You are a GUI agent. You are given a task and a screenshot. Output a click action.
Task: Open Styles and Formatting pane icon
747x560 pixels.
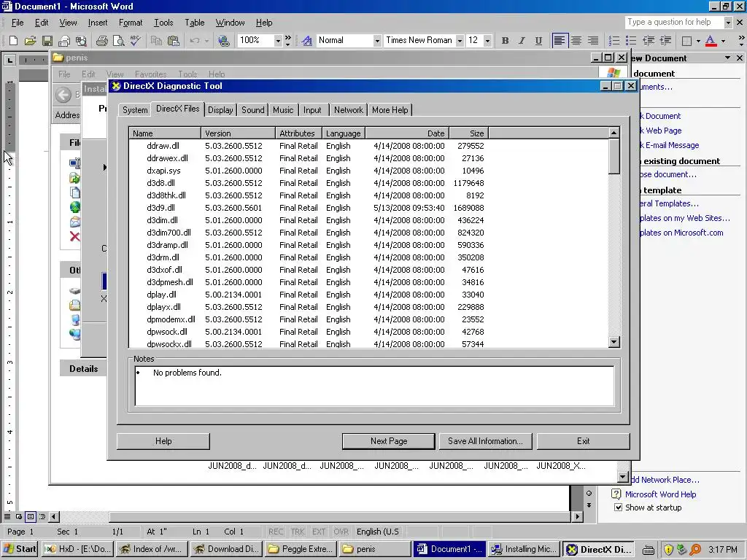coord(307,41)
